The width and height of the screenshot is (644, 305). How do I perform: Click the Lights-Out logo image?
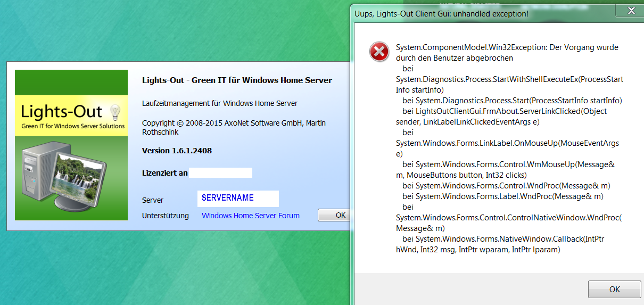tap(71, 145)
